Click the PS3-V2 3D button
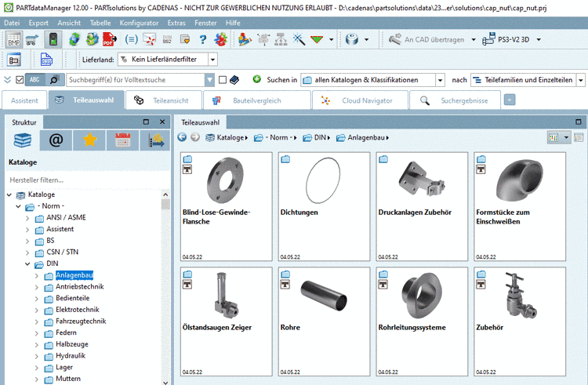Viewport: 588px width, 385px height. pyautogui.click(x=506, y=39)
